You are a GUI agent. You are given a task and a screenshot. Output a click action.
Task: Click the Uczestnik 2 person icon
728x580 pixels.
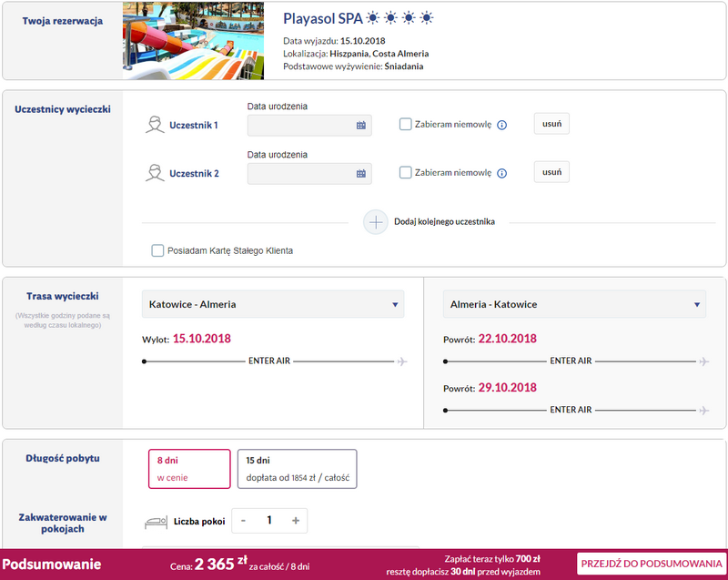click(x=155, y=173)
